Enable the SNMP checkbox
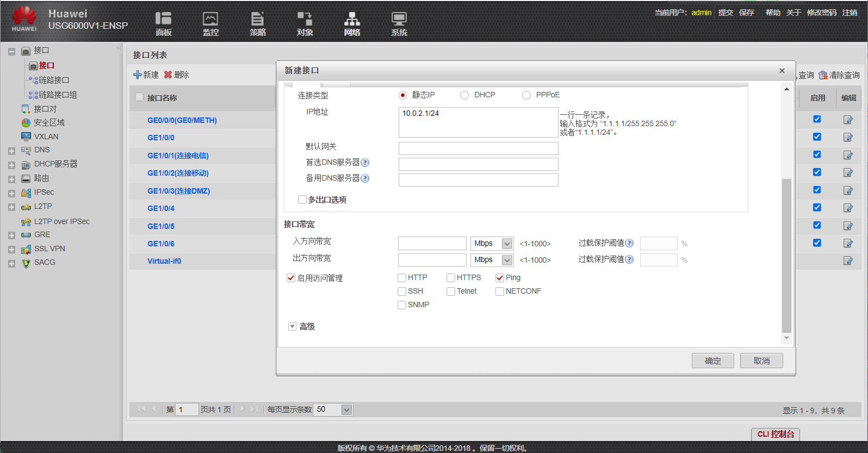 [x=402, y=305]
